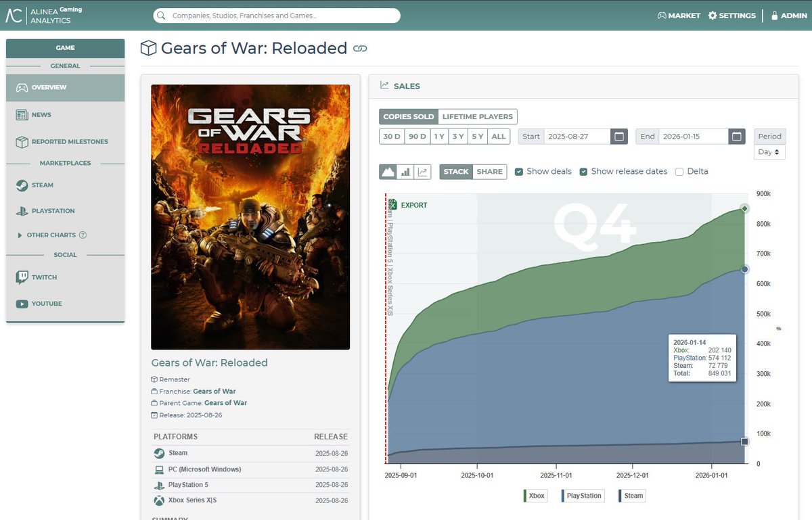Viewport: 812px width, 520px height.
Task: Click the YouTube icon in sidebar
Action: pos(22,304)
